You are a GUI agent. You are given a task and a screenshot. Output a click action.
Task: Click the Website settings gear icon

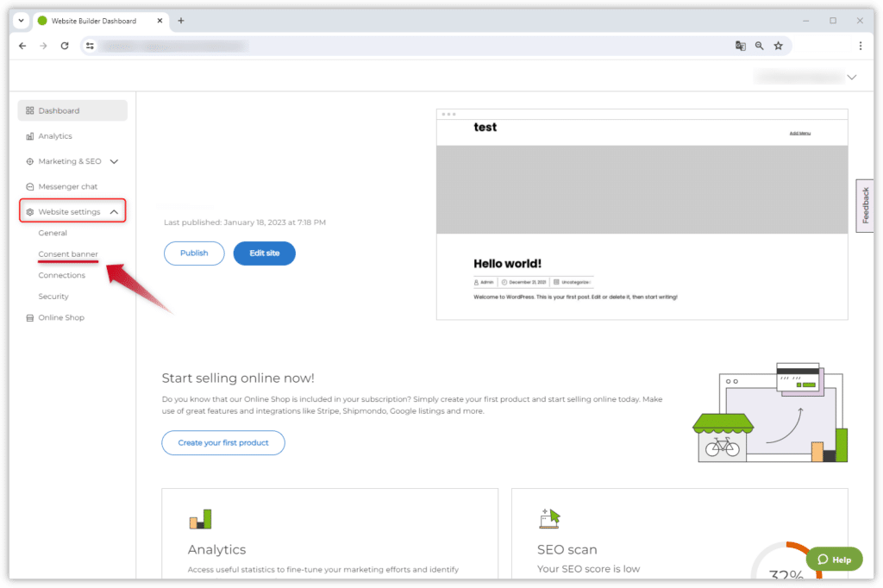[30, 212]
